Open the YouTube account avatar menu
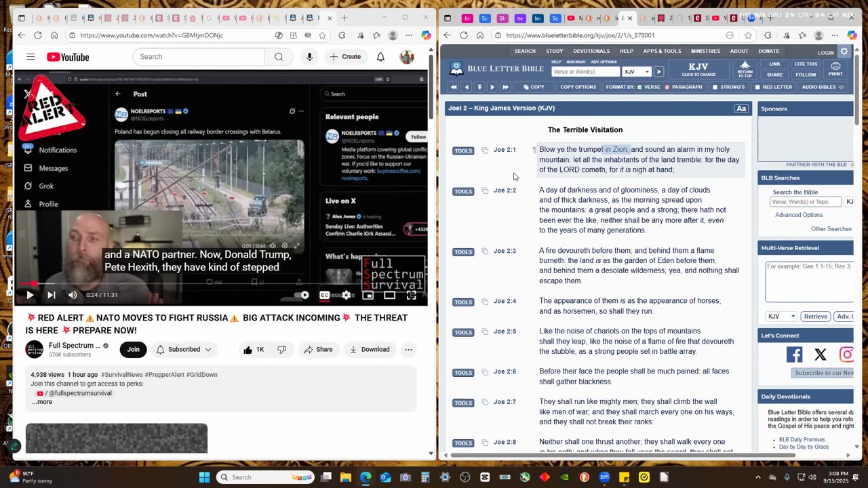 click(407, 57)
